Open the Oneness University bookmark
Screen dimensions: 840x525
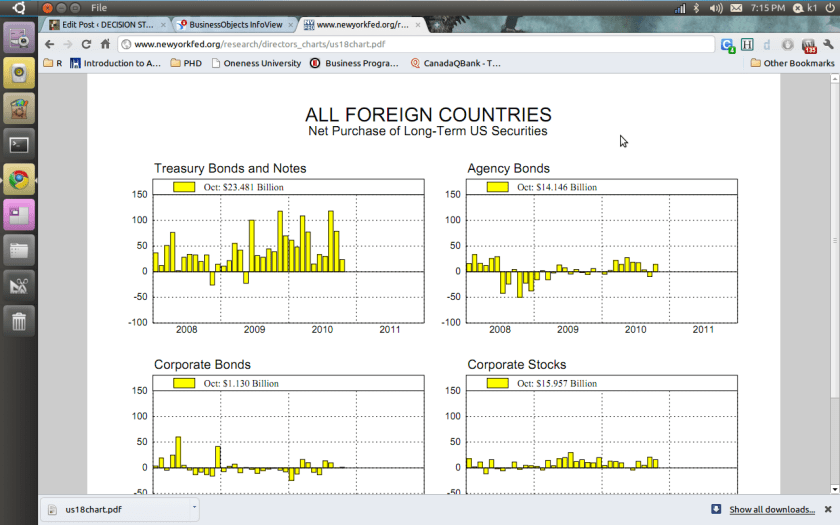point(254,63)
